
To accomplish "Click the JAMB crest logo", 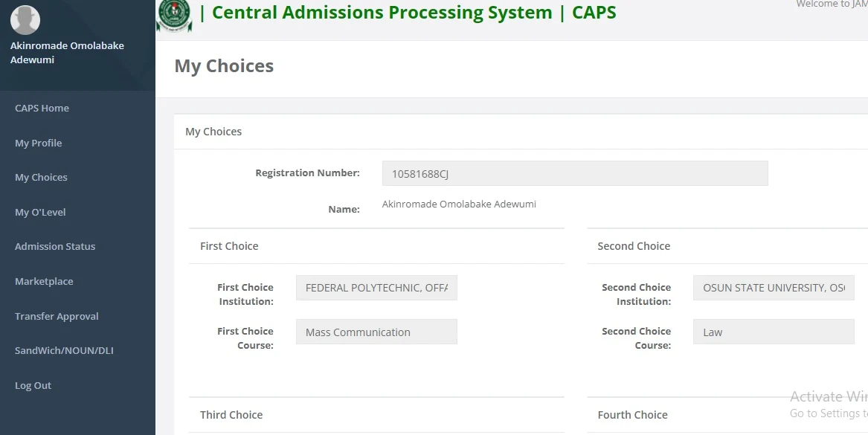I will click(174, 15).
